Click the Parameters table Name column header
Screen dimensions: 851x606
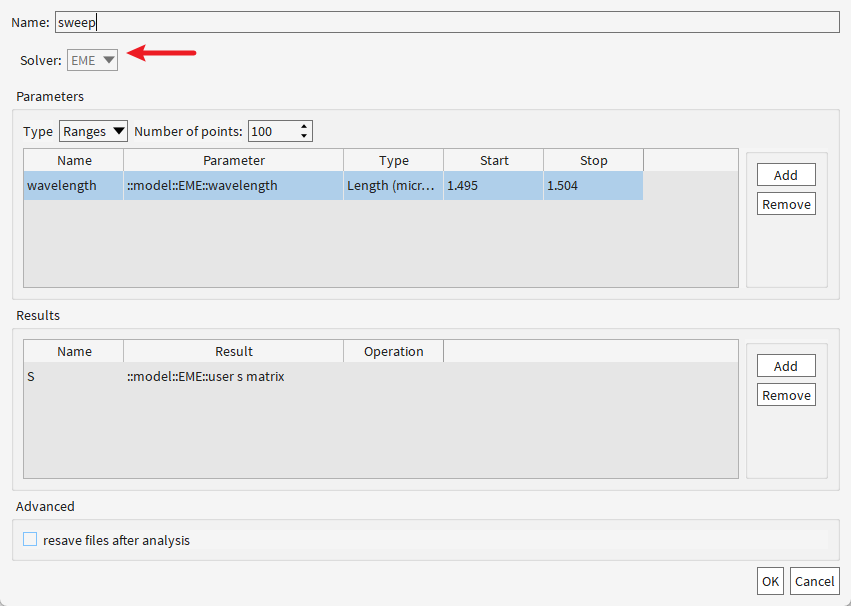point(74,161)
